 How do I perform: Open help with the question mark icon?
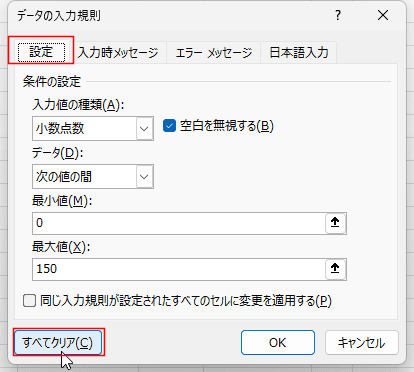(338, 15)
